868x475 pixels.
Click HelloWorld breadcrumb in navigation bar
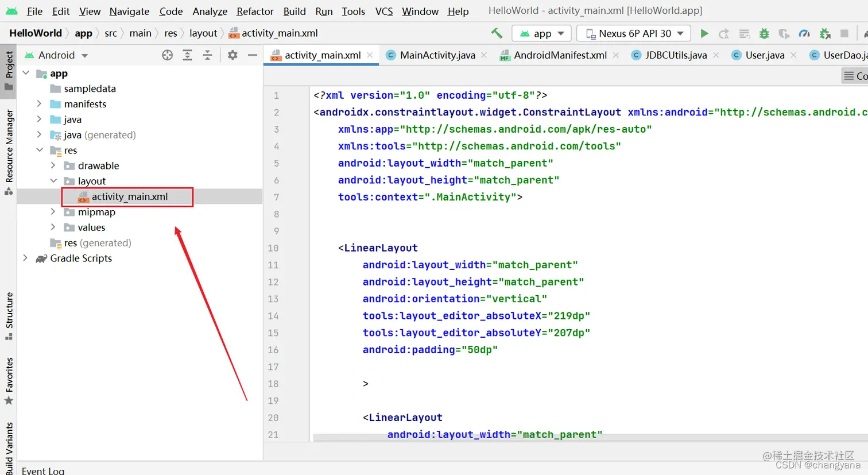coord(35,33)
